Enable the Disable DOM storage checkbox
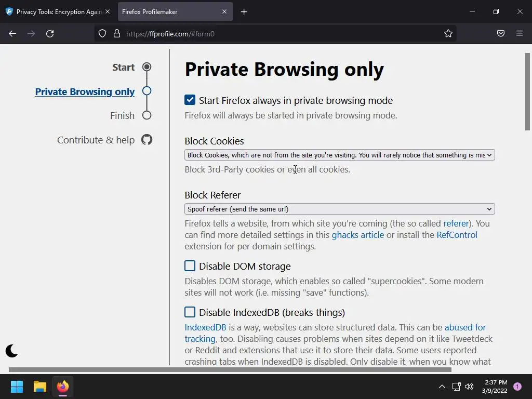 pyautogui.click(x=190, y=265)
